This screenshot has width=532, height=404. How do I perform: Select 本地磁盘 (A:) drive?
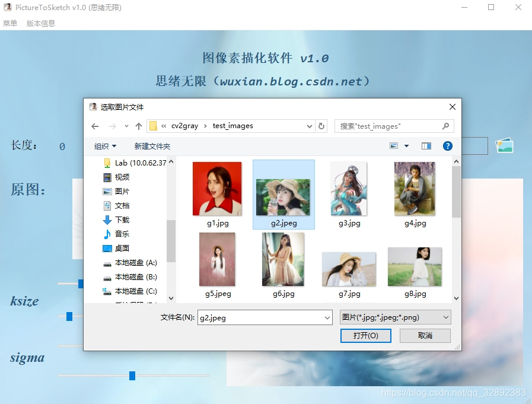tap(130, 263)
